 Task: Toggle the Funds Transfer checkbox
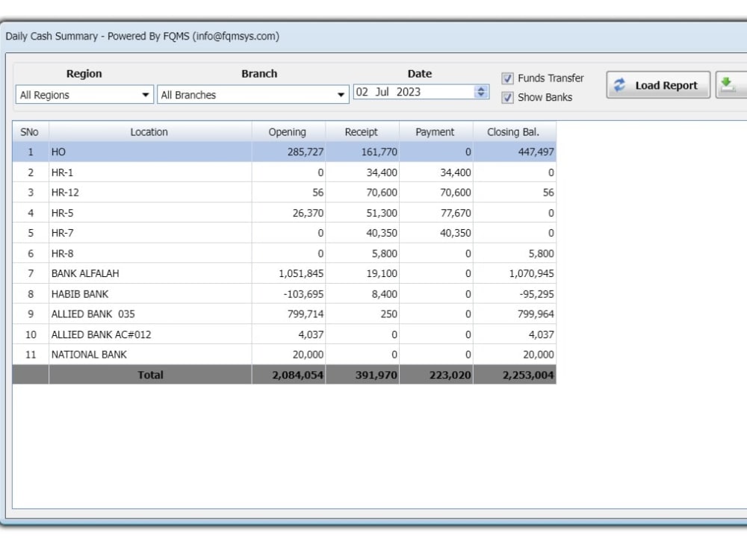coord(507,78)
